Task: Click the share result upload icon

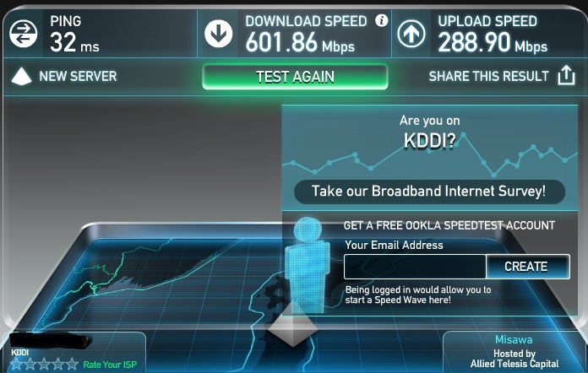Action: point(566,75)
